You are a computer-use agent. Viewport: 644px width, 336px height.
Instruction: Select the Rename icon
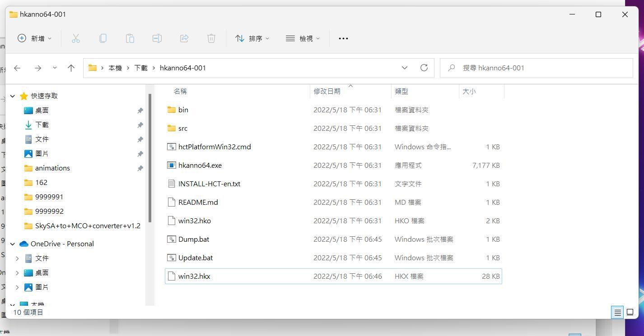(x=157, y=38)
